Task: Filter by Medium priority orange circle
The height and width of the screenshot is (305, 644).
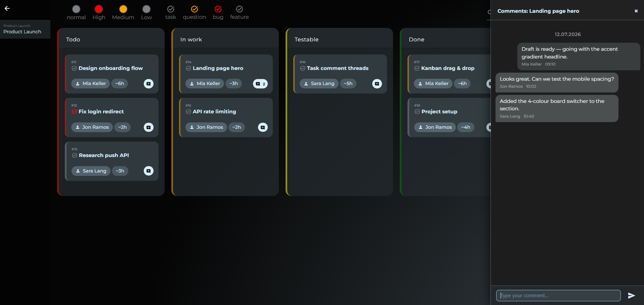Action: click(123, 9)
